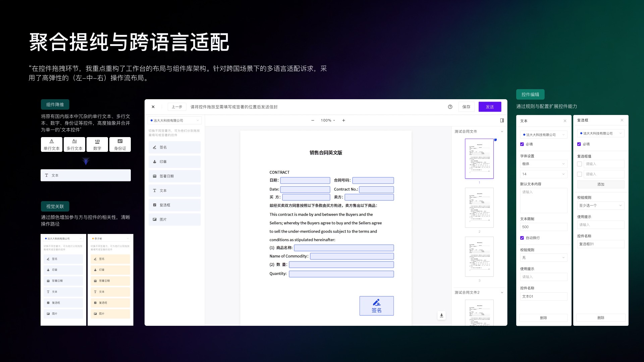Select the 印章 stamp control in the left panel

coord(174,162)
